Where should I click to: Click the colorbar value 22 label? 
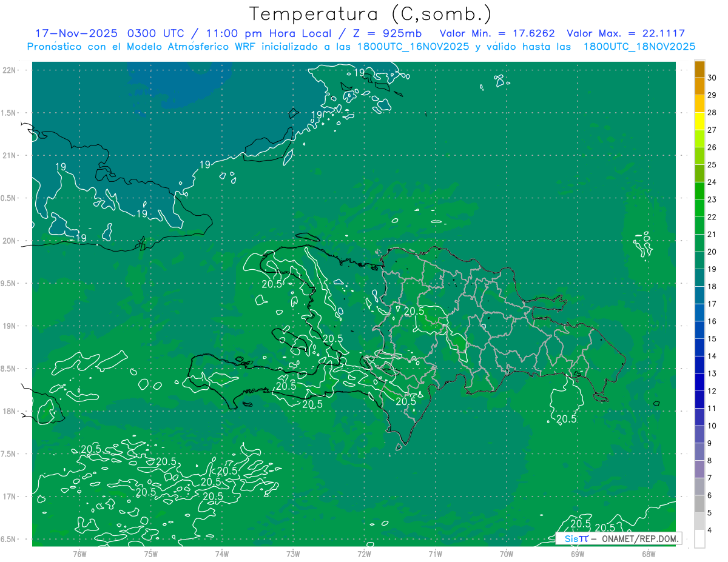[712, 217]
